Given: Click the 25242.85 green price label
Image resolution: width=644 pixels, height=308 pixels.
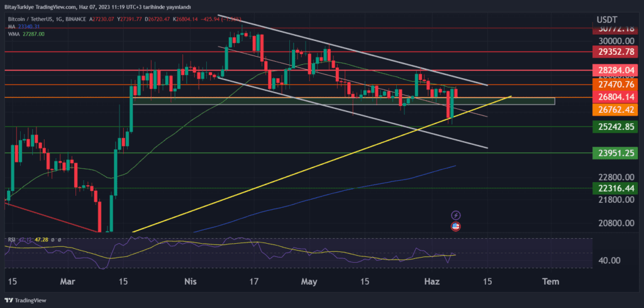Looking at the screenshot, I should tap(615, 127).
